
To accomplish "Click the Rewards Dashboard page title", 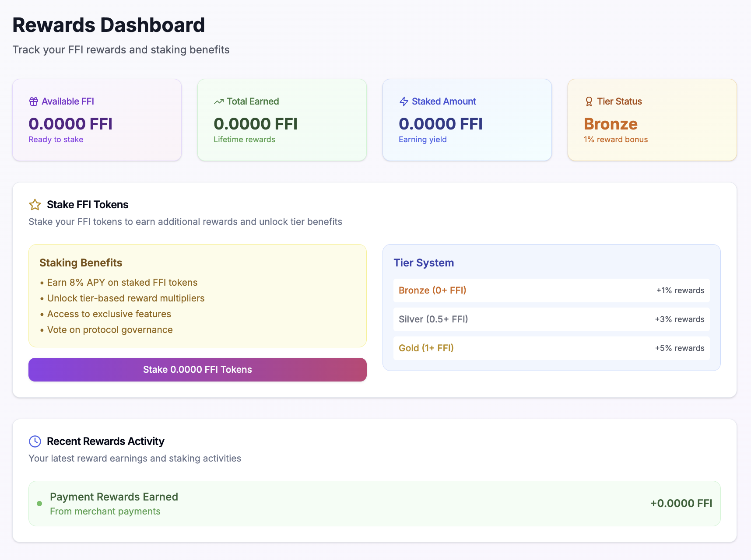I will pos(109,25).
